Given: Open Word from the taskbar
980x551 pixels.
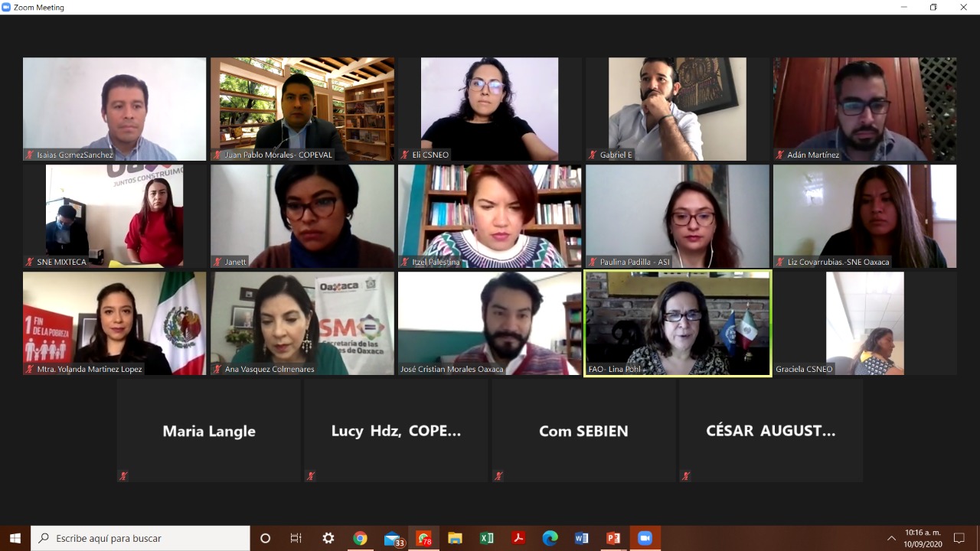Looking at the screenshot, I should [x=581, y=538].
